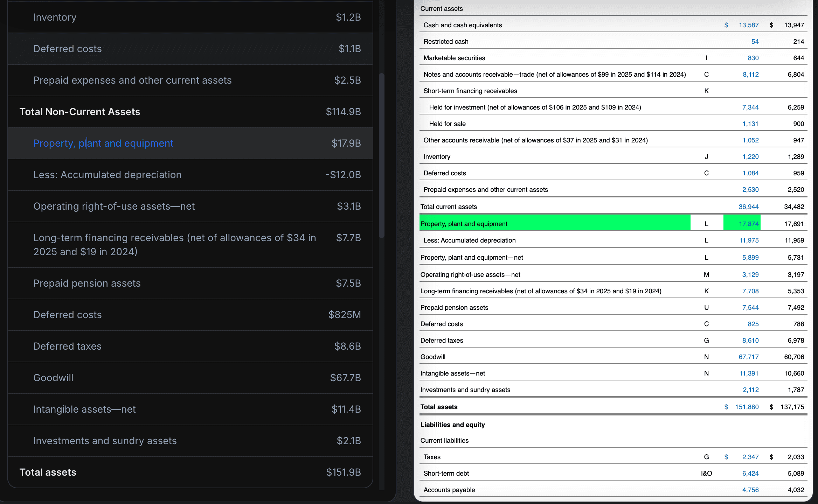
Task: Click the 13,587 cash equivalents figure
Action: (x=749, y=25)
